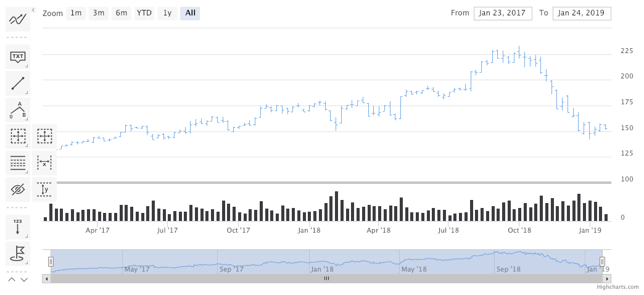Image resolution: width=644 pixels, height=295 pixels.
Task: Select the Fibonacci parallel lines tool
Action: pos(18,163)
